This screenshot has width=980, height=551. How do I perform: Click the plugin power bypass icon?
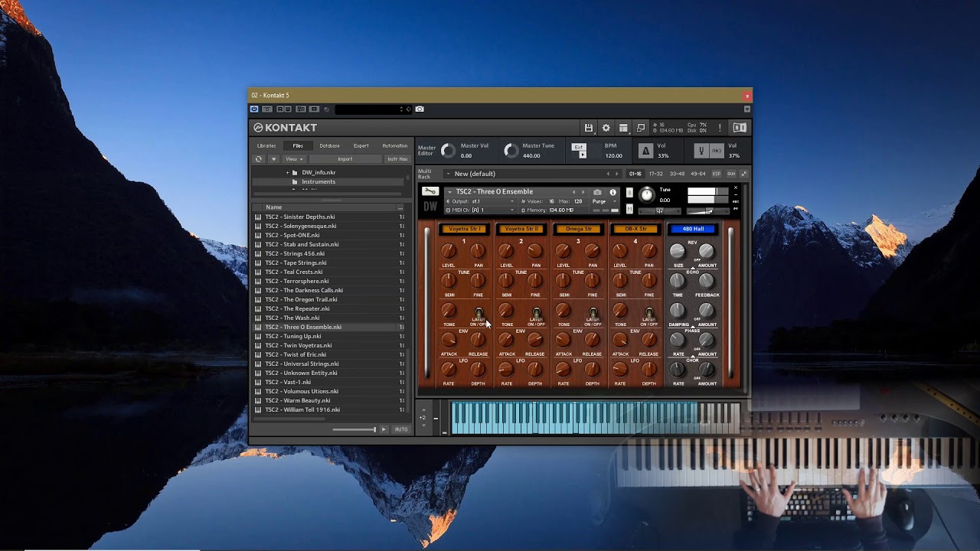(254, 109)
